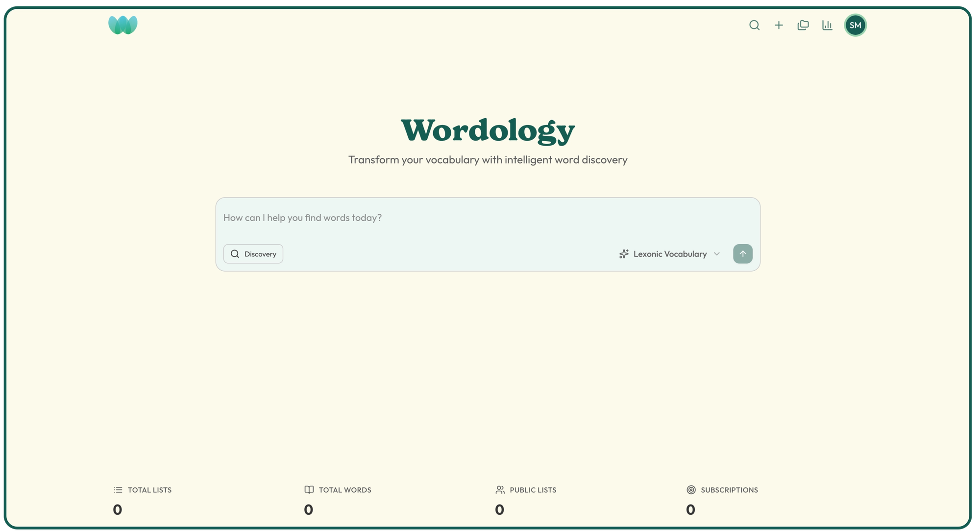Submit prompt with the arrow button
Viewport: 980px width, 532px height.
742,254
